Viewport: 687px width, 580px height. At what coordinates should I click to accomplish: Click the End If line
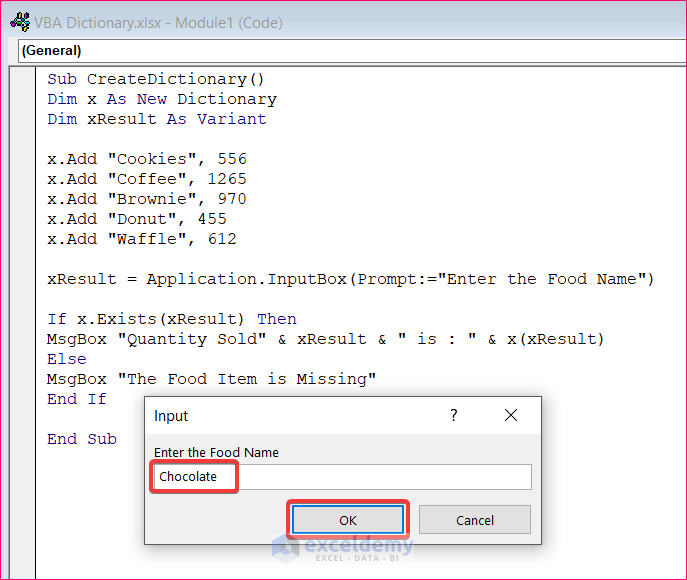pyautogui.click(x=77, y=399)
